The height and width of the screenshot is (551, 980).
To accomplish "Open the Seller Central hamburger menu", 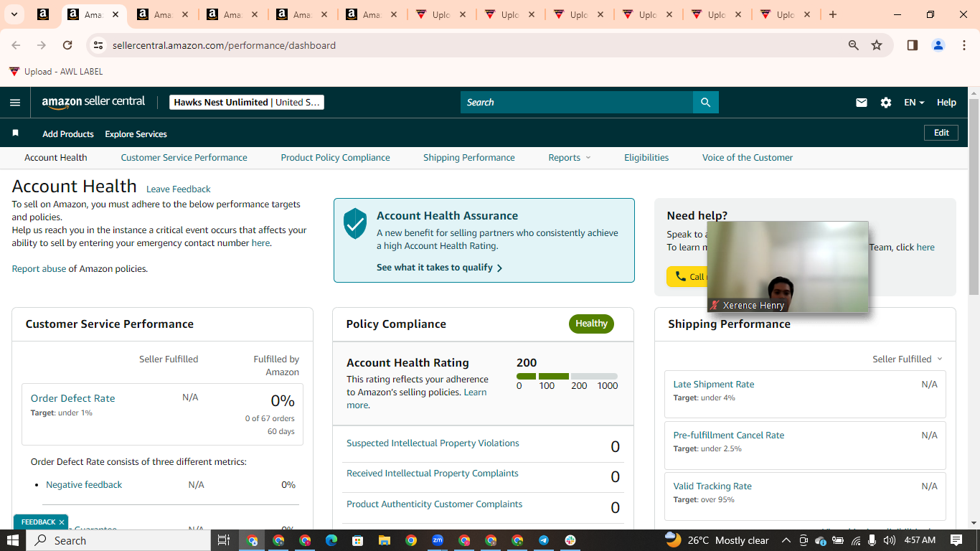I will tap(15, 103).
